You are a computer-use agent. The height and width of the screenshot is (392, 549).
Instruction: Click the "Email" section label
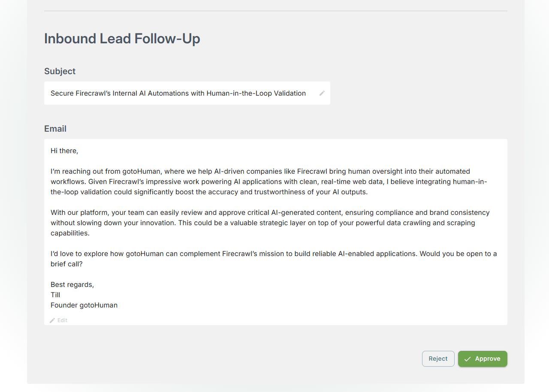55,129
